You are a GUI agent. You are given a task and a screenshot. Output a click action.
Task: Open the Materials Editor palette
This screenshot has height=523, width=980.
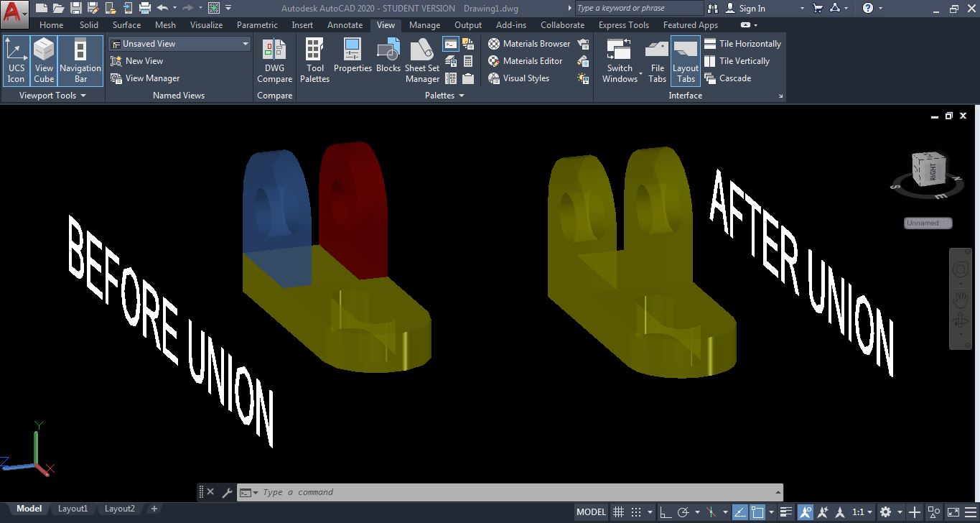[526, 60]
